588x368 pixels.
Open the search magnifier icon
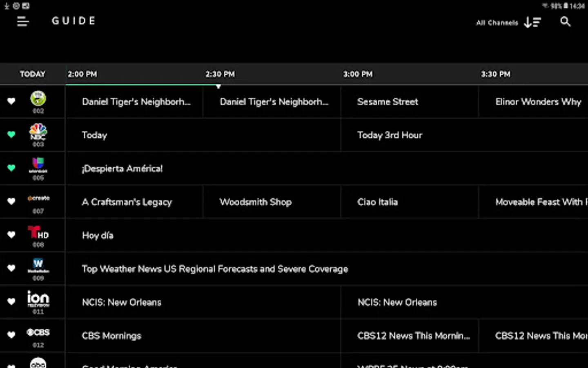pos(565,22)
